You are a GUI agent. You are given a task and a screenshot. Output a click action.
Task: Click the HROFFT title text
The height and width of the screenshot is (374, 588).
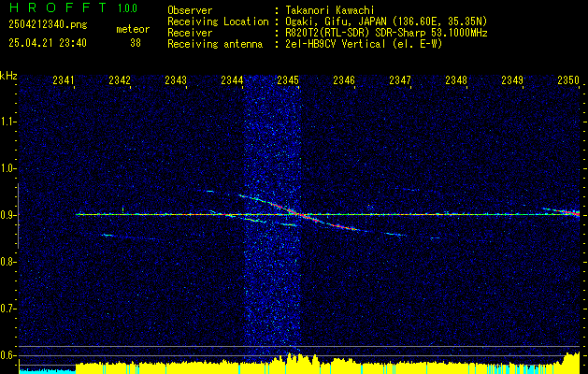pos(58,7)
